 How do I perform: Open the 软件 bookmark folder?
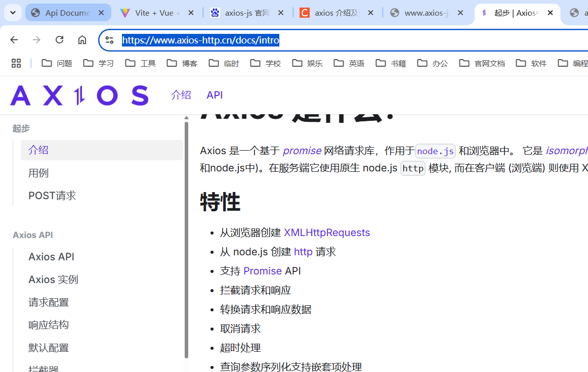531,63
